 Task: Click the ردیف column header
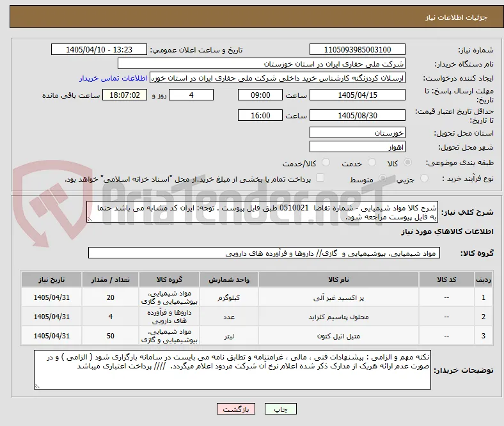click(484, 280)
